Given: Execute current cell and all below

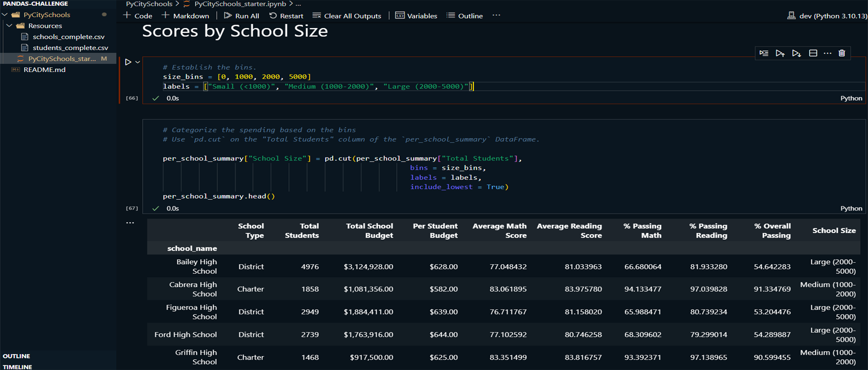Looking at the screenshot, I should click(x=796, y=53).
